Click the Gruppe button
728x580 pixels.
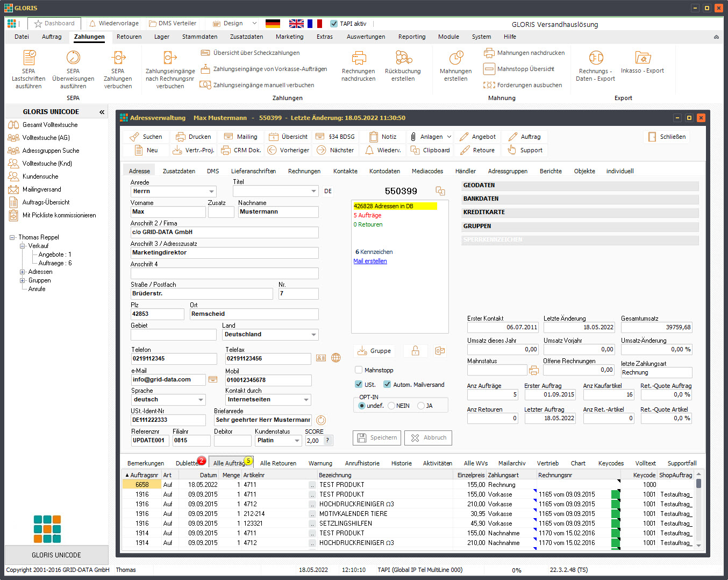pyautogui.click(x=374, y=351)
